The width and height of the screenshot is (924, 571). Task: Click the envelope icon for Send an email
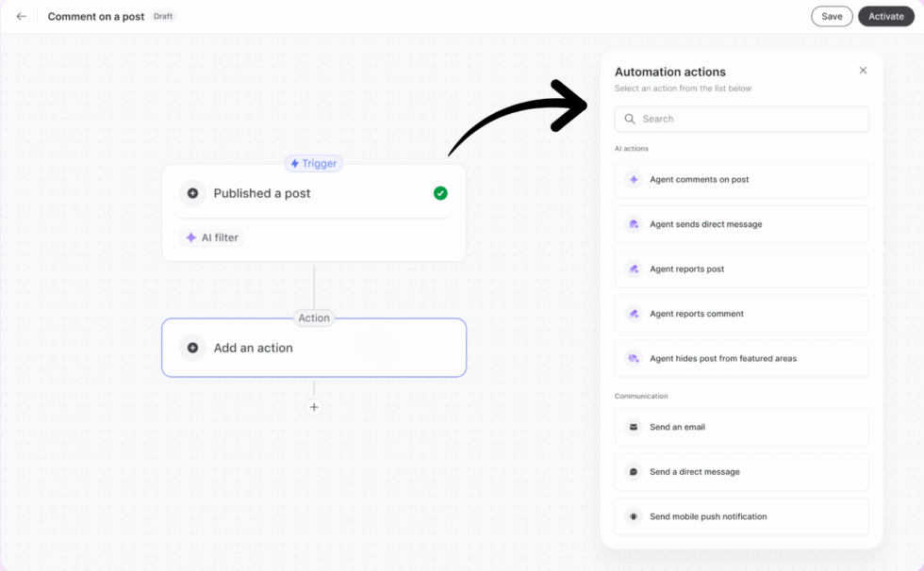(x=633, y=427)
